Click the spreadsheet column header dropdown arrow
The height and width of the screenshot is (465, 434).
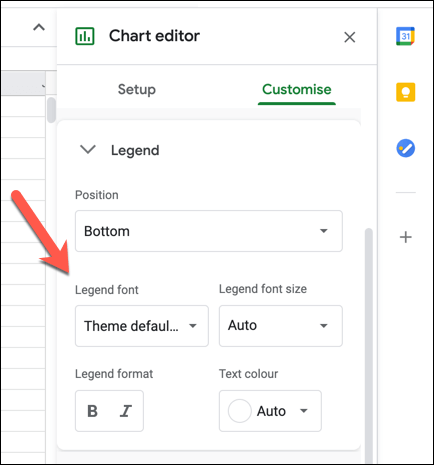click(x=43, y=86)
